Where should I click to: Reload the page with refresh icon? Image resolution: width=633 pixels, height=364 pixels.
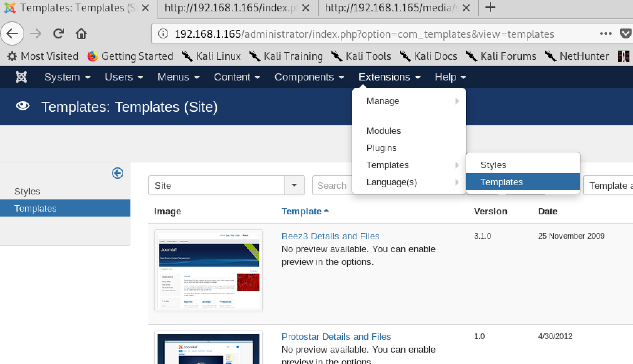[x=58, y=34]
